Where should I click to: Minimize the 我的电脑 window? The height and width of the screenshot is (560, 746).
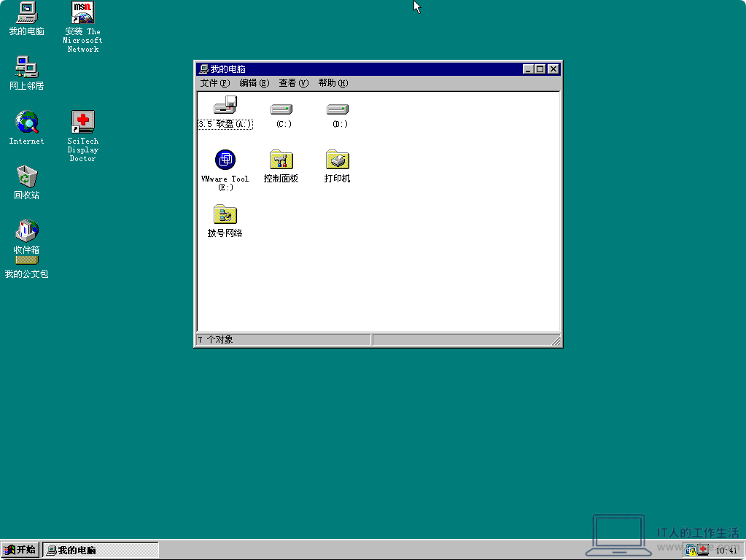pyautogui.click(x=528, y=69)
